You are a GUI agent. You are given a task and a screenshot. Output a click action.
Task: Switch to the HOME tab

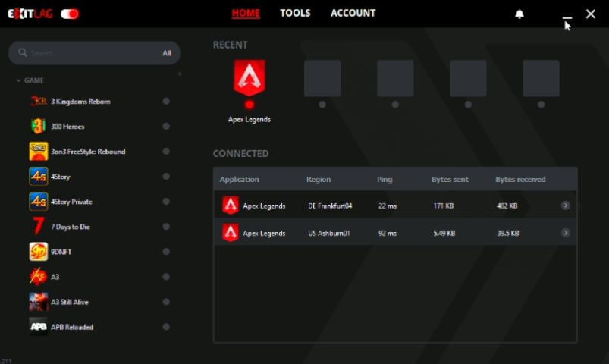click(x=246, y=13)
